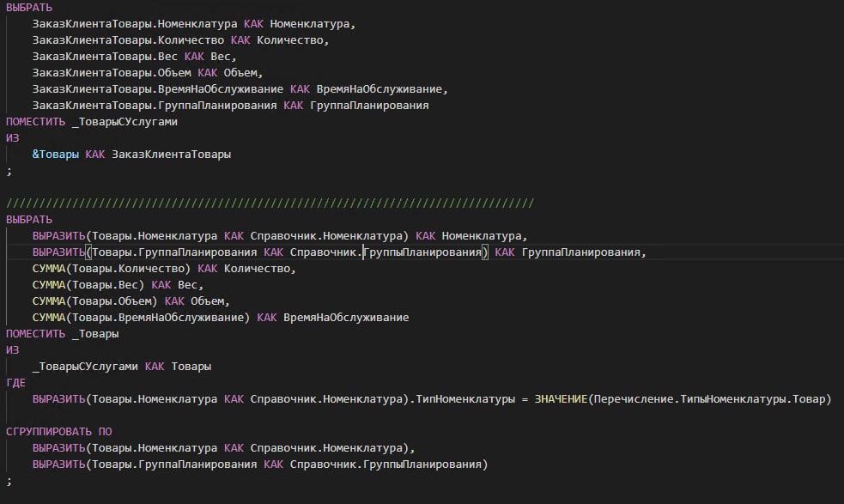The height and width of the screenshot is (504, 844).
Task: Click Справочник.Номенклатура), in the grouping section
Action: 332,448
